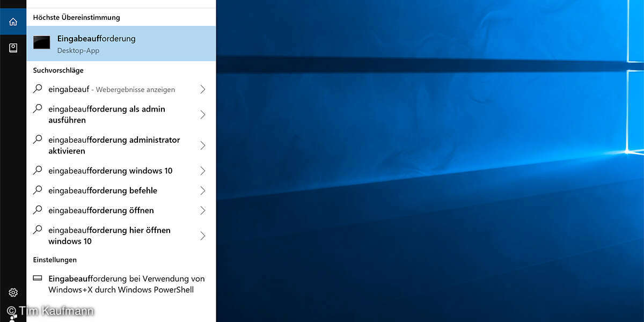Expand the chevron for 'eingabeaufforderung befehle'
The width and height of the screenshot is (644, 322).
[x=203, y=191]
